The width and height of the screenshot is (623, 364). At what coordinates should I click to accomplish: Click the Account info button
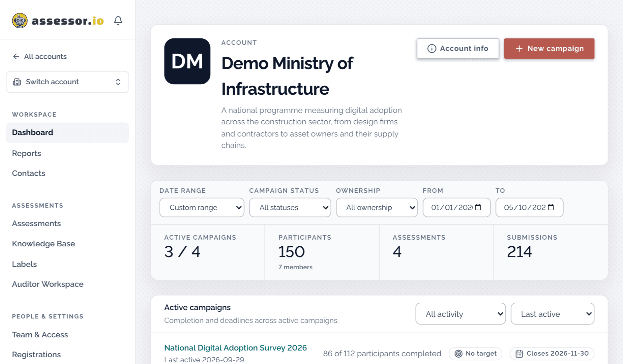click(458, 49)
